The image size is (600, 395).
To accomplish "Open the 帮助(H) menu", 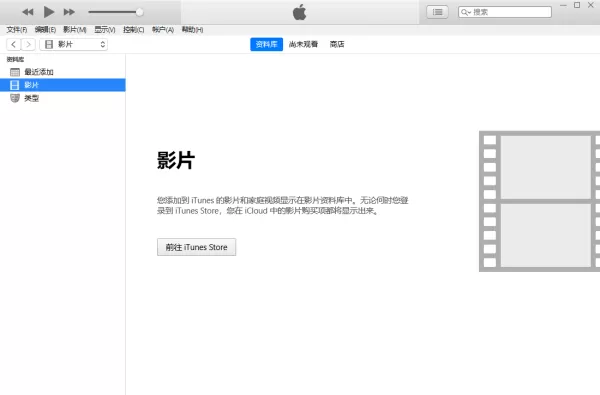I will [x=192, y=29].
